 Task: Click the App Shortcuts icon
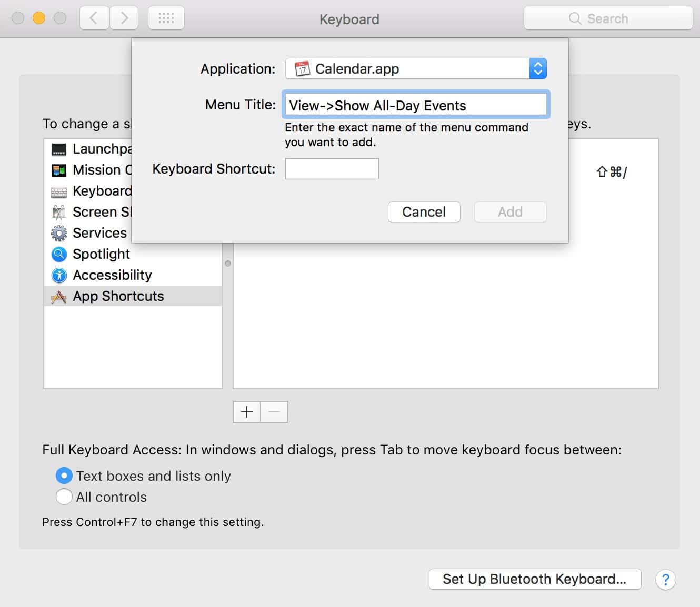59,297
